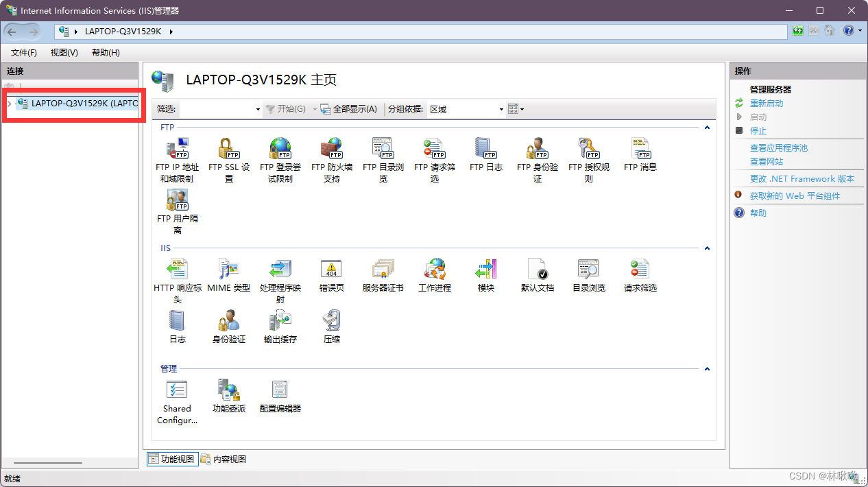The image size is (868, 487).
Task: Collapse the IIS group section
Action: click(x=707, y=248)
